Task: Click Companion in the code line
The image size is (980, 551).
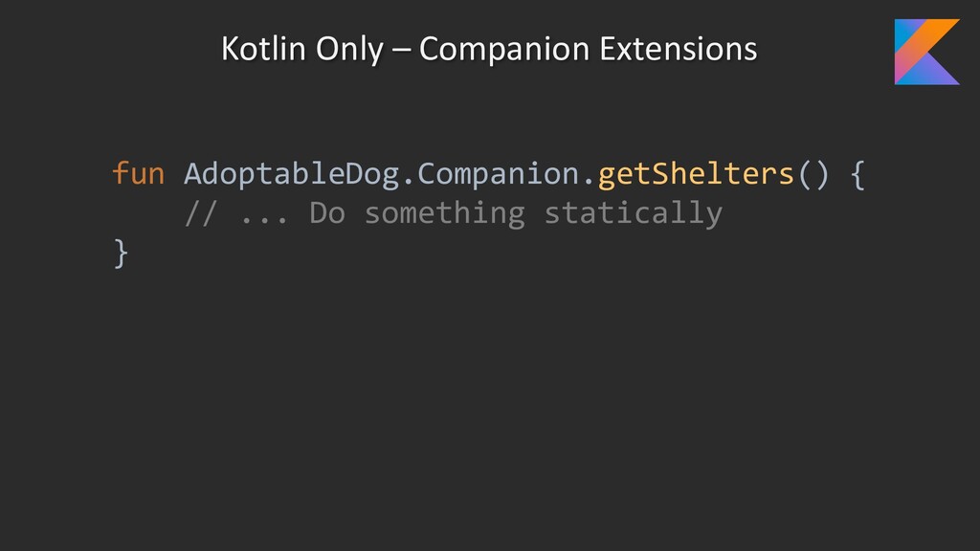Action: (498, 174)
